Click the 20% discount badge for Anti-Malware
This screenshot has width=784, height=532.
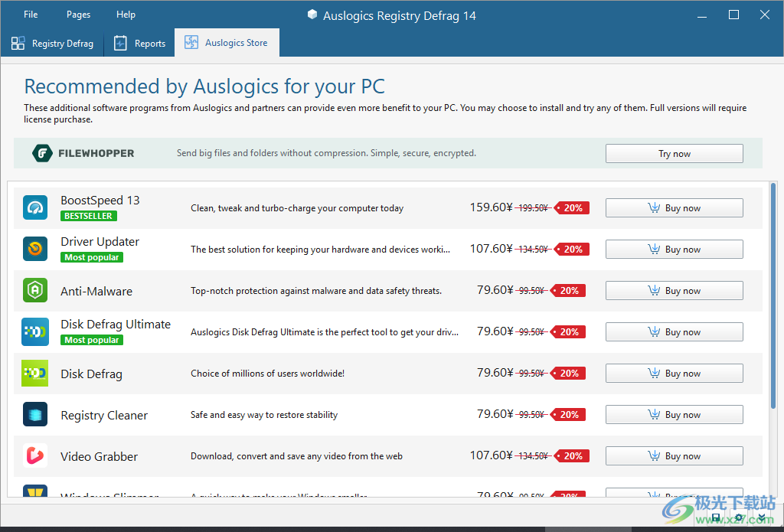pyautogui.click(x=567, y=291)
